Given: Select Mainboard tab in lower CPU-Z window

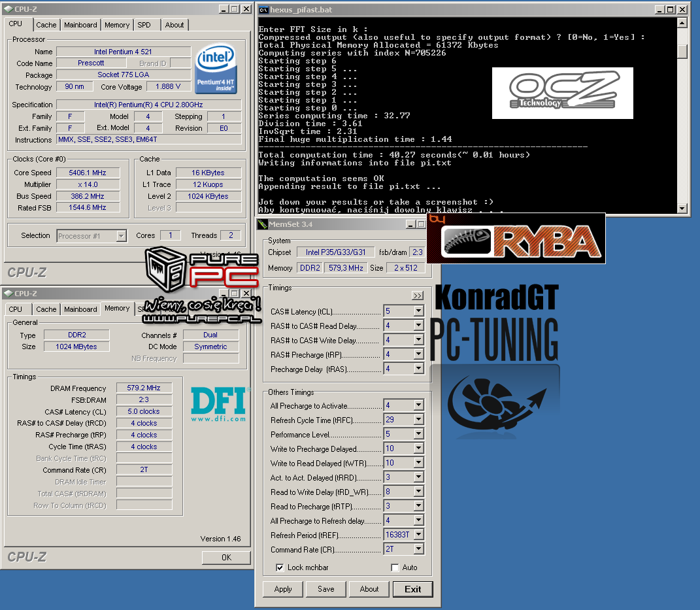Looking at the screenshot, I should (80, 309).
